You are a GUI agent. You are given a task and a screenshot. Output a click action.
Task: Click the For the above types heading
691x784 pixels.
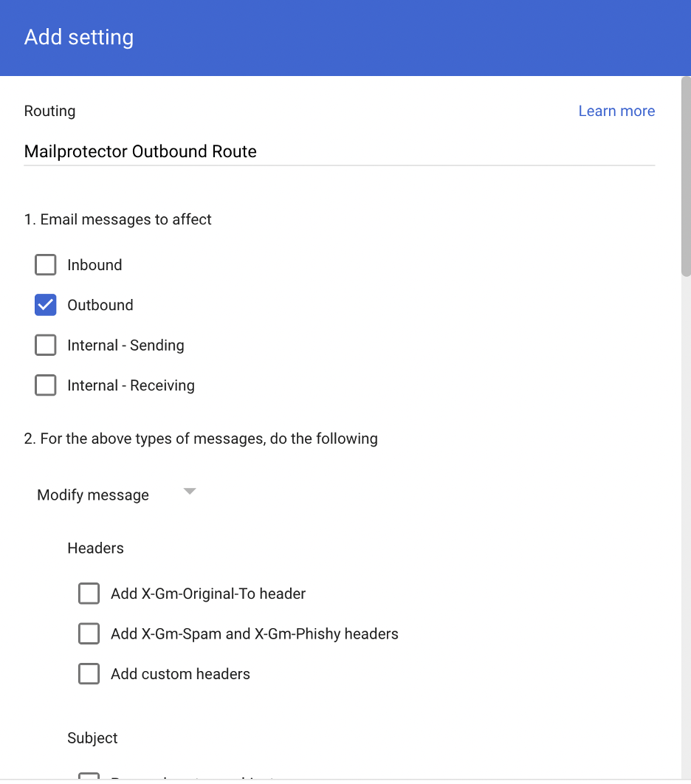[201, 439]
